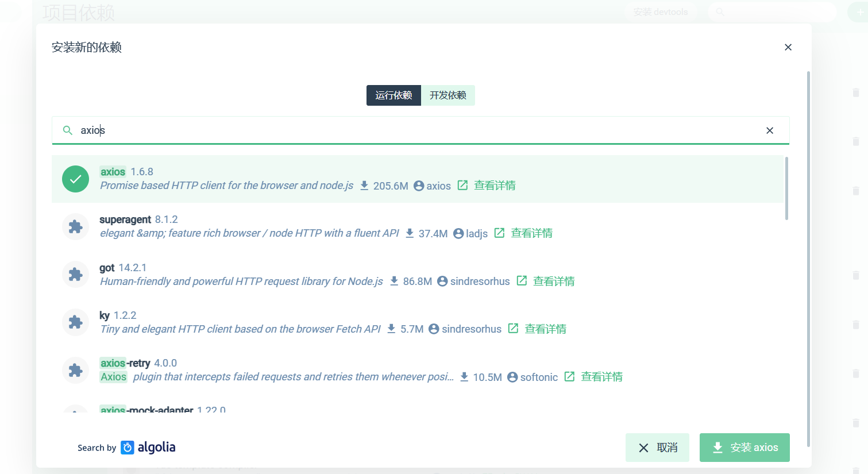The height and width of the screenshot is (474, 868).
Task: Click the softonic author avatar icon
Action: point(512,377)
